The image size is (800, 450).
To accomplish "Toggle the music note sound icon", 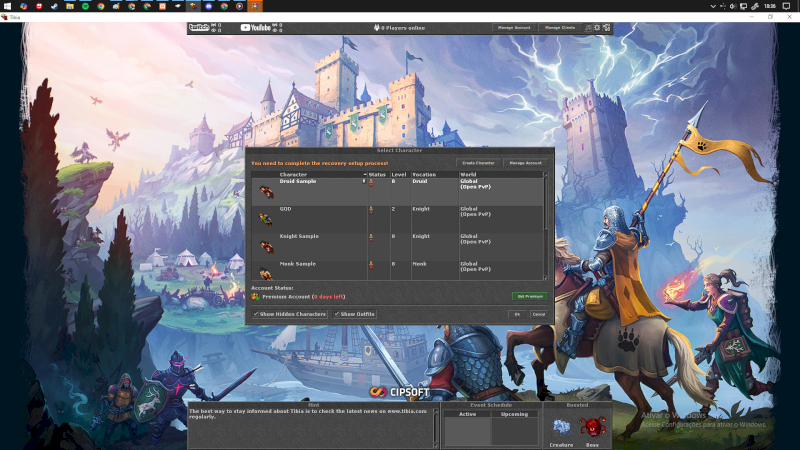I will [588, 28].
